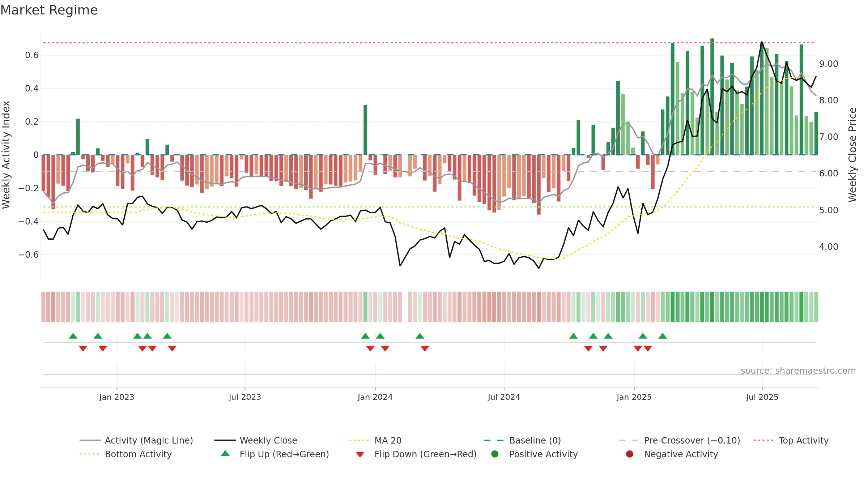Screen dimensions: 868x488
Task: Click the Market Regime chart title
Action: tap(49, 10)
